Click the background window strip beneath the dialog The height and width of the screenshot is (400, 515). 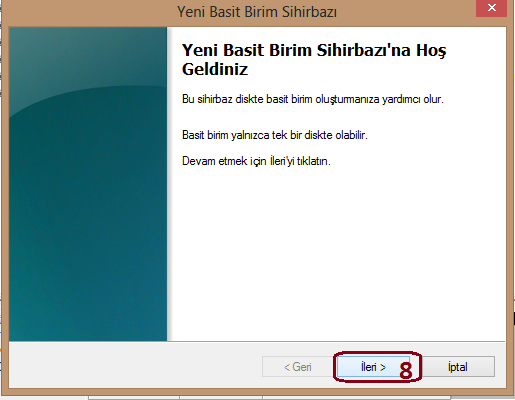270,398
